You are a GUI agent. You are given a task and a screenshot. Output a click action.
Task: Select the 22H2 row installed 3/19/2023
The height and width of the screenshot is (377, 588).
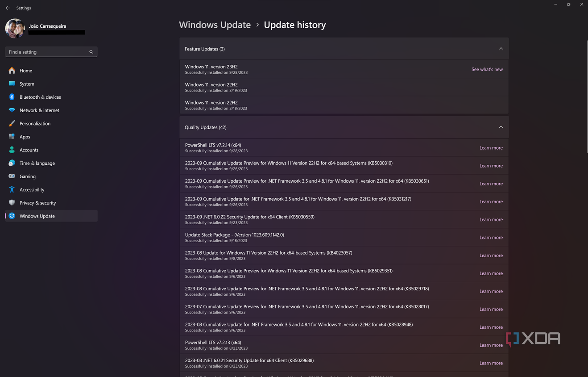(x=344, y=87)
